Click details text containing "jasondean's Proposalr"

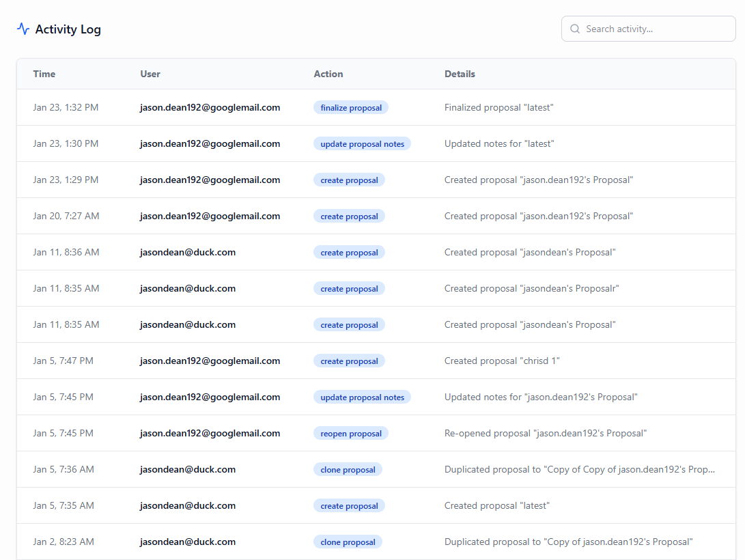[531, 289]
